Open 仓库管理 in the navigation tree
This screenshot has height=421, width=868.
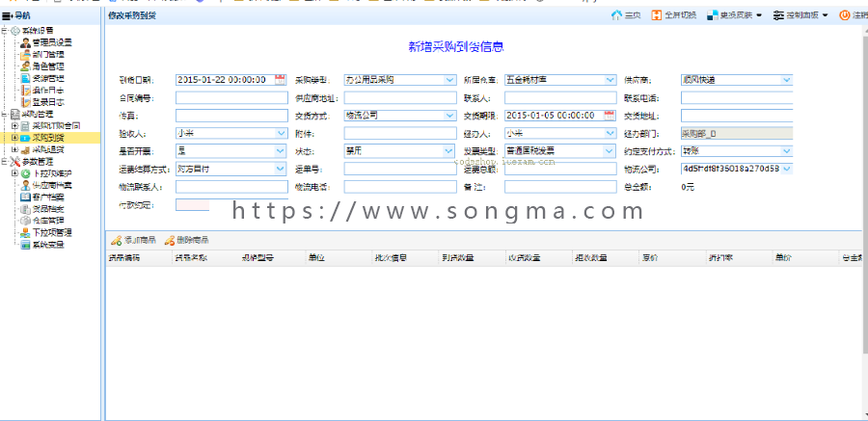pos(48,221)
